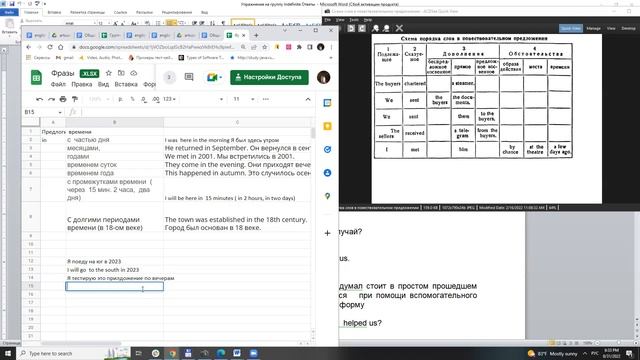
Task: Click the ACDSee zoom in icon
Action: [376, 28]
